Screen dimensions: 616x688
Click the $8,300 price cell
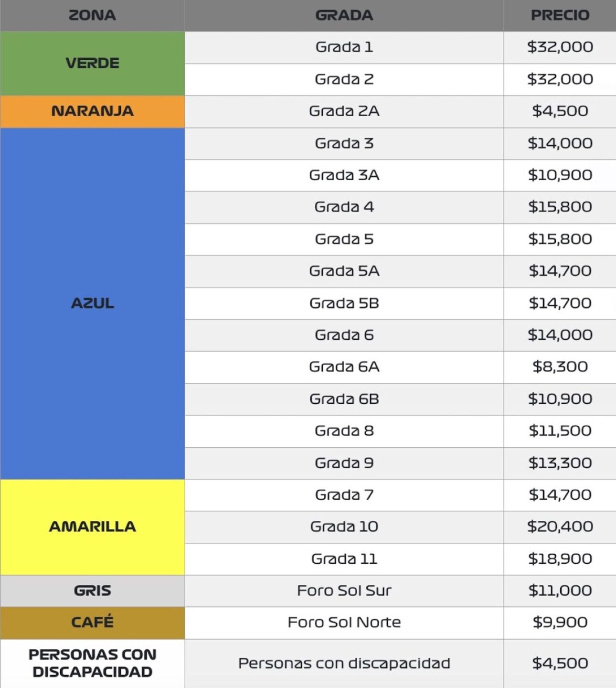pyautogui.click(x=560, y=367)
